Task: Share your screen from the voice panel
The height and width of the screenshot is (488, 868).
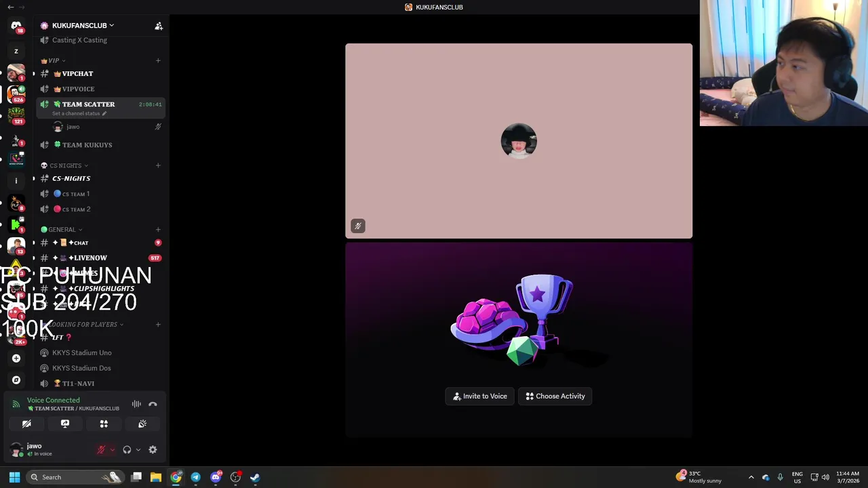Action: (65, 424)
